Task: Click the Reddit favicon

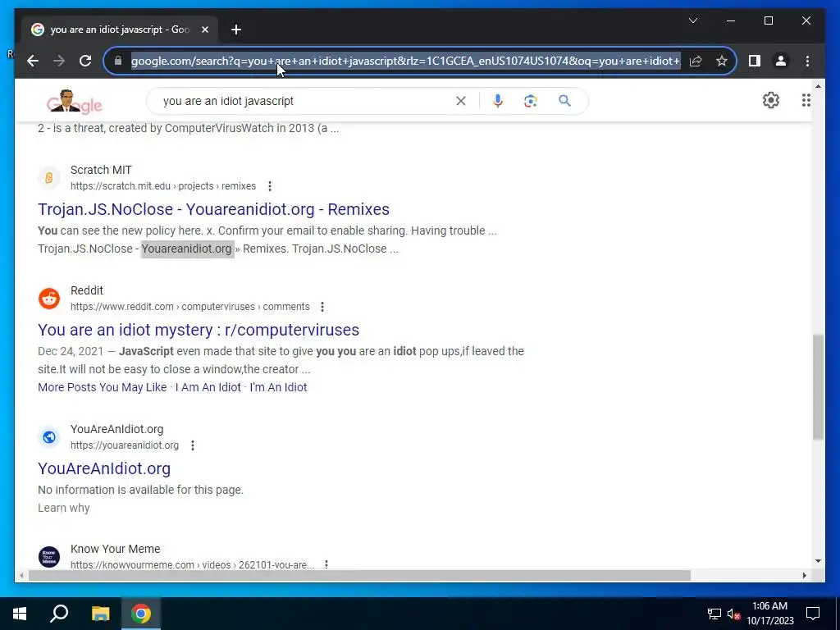Action: coord(48,299)
